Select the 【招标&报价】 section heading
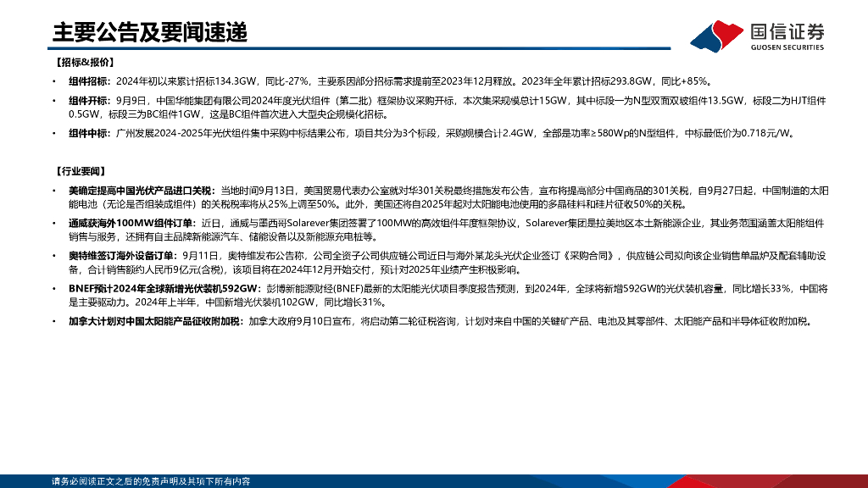Image resolution: width=868 pixels, height=488 pixels. point(84,63)
